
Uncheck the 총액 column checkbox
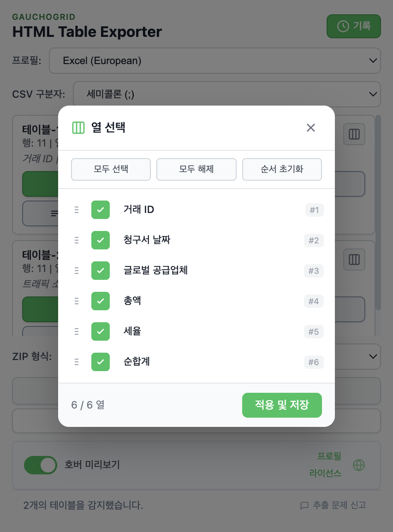pyautogui.click(x=101, y=301)
